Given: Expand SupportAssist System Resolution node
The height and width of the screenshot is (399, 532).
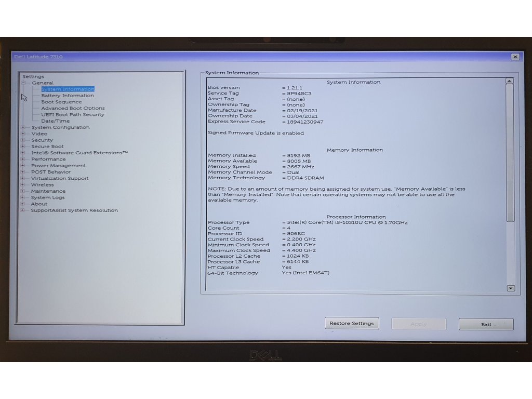Looking at the screenshot, I should [23, 210].
